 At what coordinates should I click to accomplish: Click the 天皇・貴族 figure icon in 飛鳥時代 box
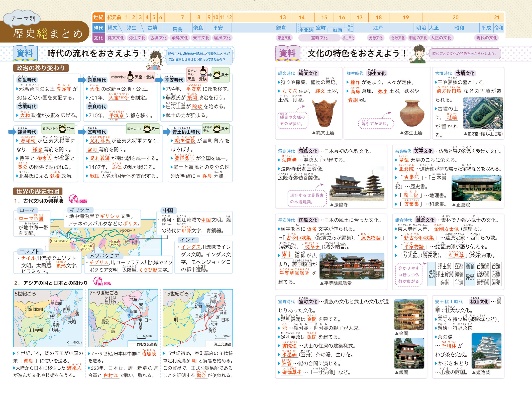coord(130,76)
